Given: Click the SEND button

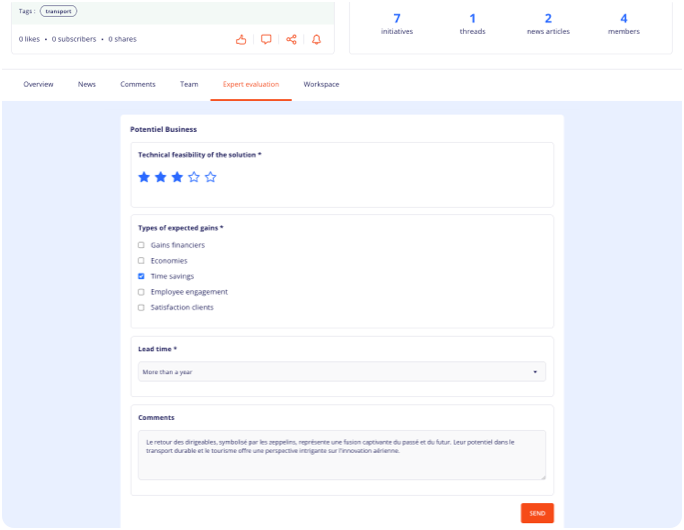Looking at the screenshot, I should [x=537, y=513].
